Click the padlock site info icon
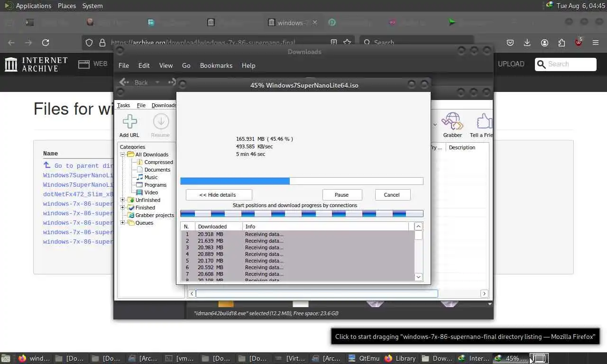607x364 pixels. [x=102, y=43]
